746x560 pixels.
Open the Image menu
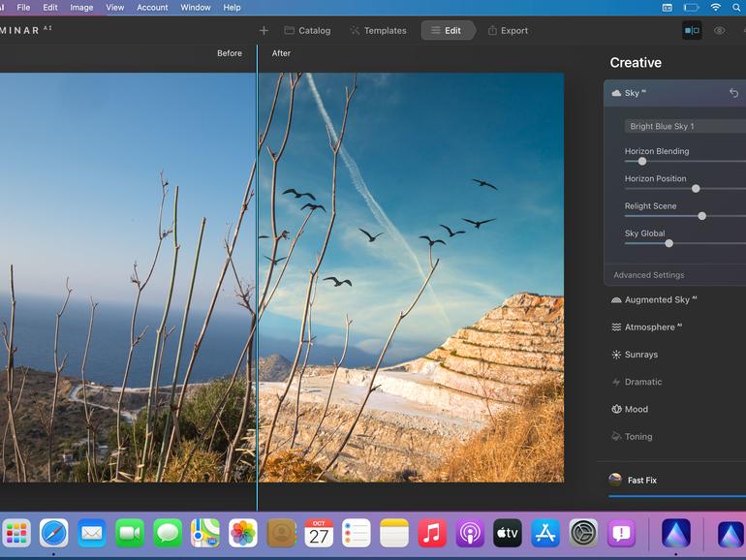pos(81,7)
